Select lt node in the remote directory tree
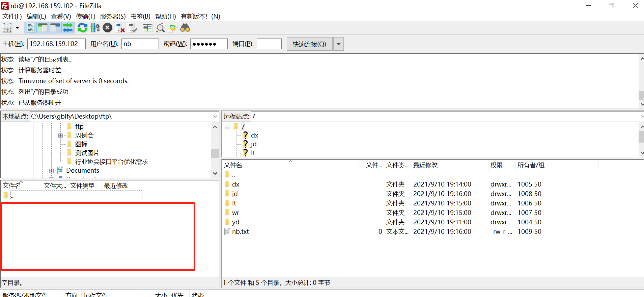This screenshot has height=297, width=644. tap(253, 153)
